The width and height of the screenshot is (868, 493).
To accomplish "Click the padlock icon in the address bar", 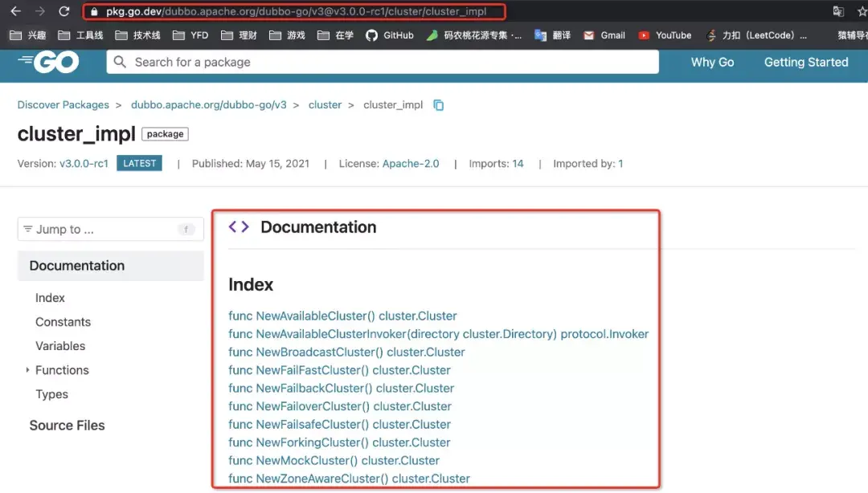I will 94,11.
